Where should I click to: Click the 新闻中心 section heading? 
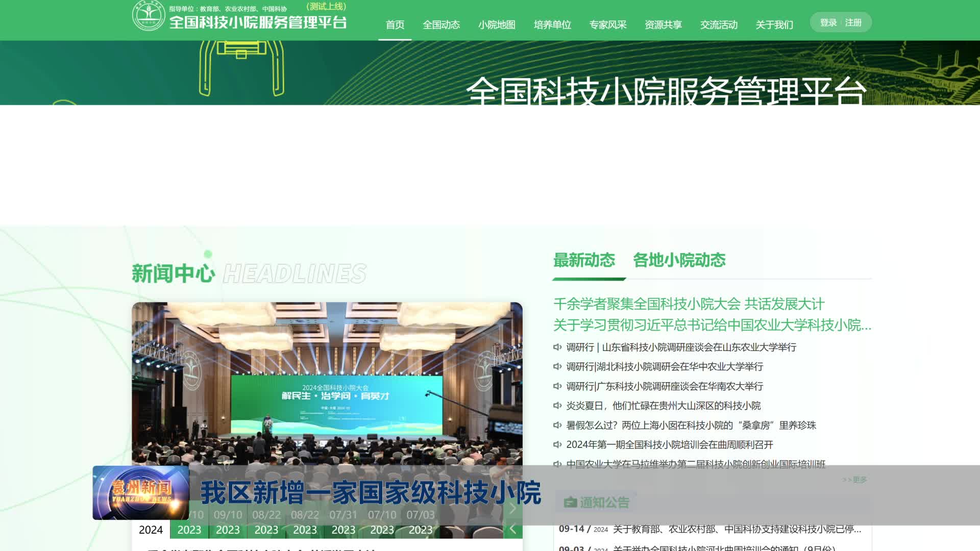click(174, 273)
